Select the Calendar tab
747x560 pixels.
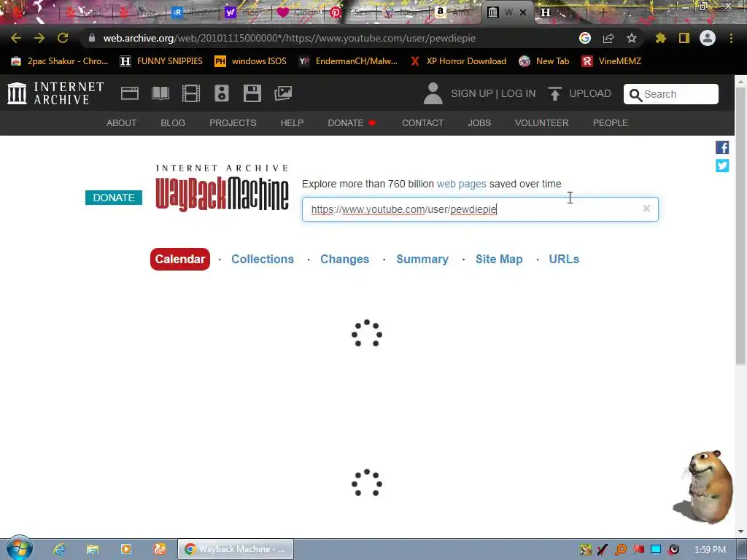click(180, 259)
